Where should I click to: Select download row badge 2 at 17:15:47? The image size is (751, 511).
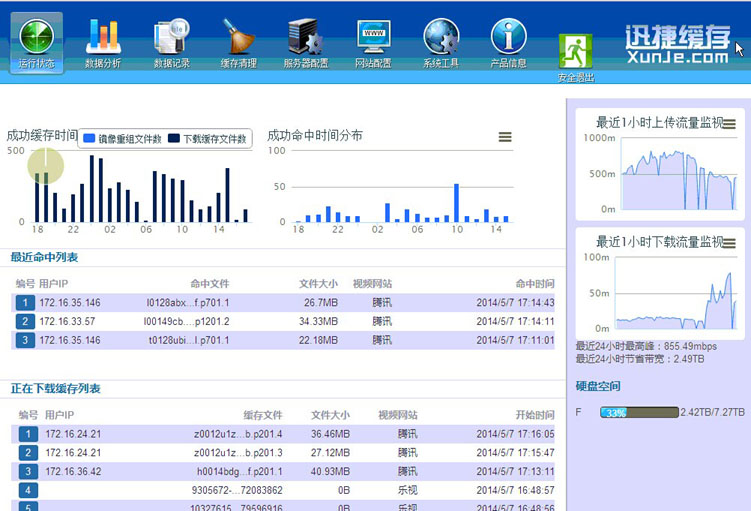[28, 453]
